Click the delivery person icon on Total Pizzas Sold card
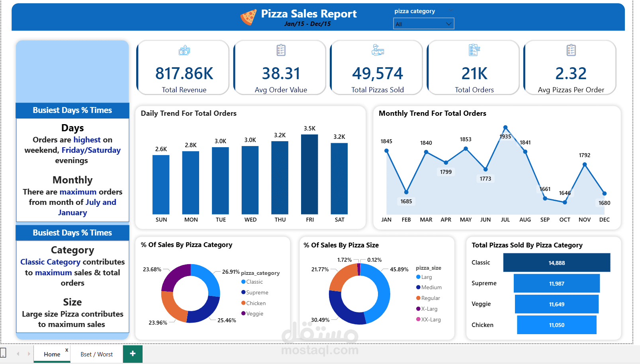 tap(377, 51)
